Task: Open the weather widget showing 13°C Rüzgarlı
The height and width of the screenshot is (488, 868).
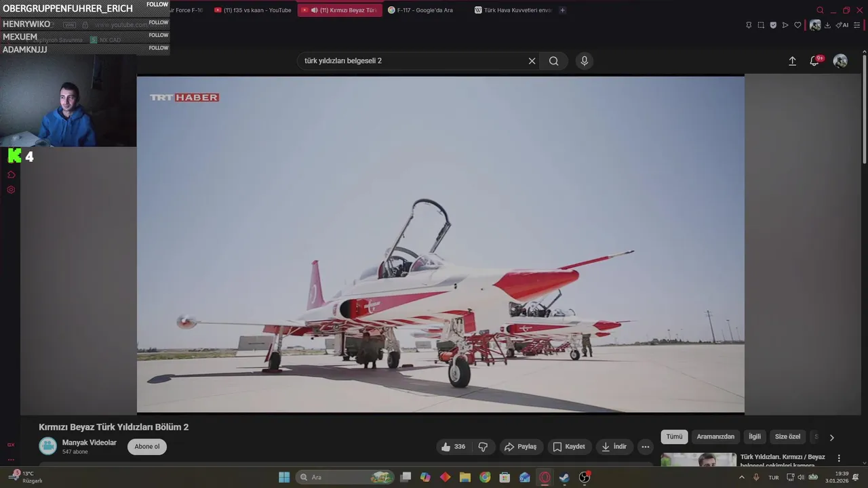Action: click(26, 477)
